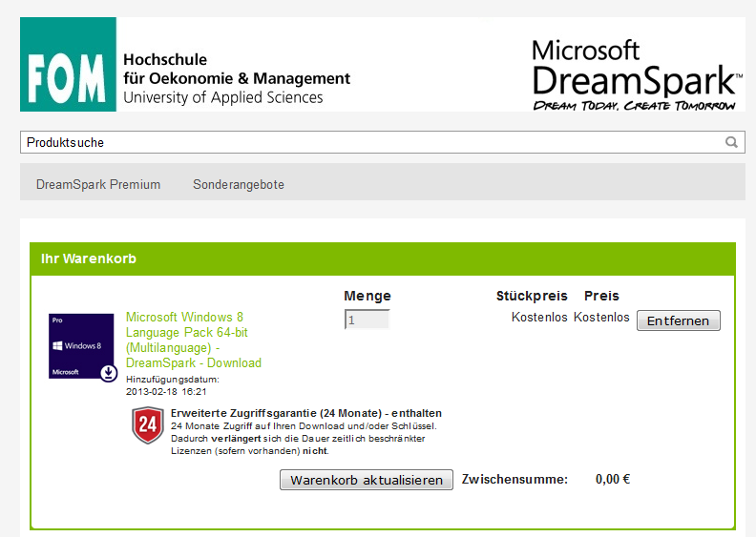
Task: Remove item with the Entfernen button
Action: 679,320
